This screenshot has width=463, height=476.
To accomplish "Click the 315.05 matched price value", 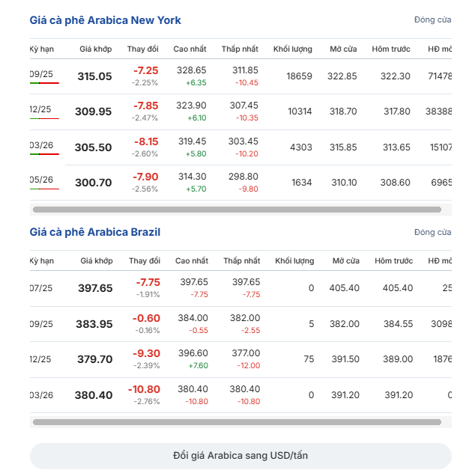I will 94,76.
